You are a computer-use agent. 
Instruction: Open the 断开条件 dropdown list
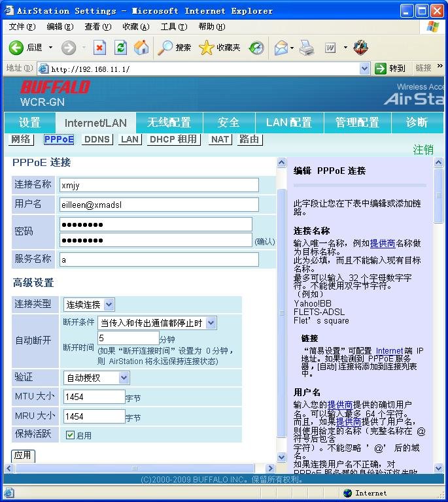click(x=211, y=323)
